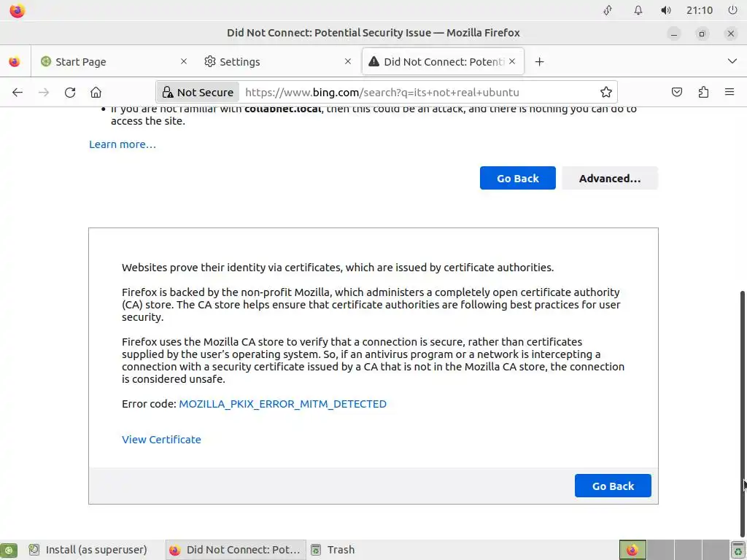Select the Did Not Connect tab
The image size is (747, 560).
point(443,62)
